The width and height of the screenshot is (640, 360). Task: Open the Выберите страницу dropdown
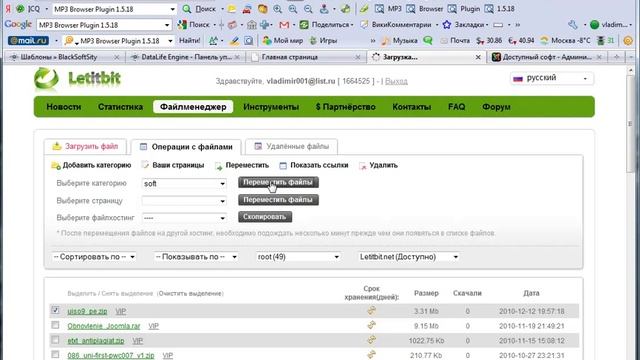(x=184, y=201)
